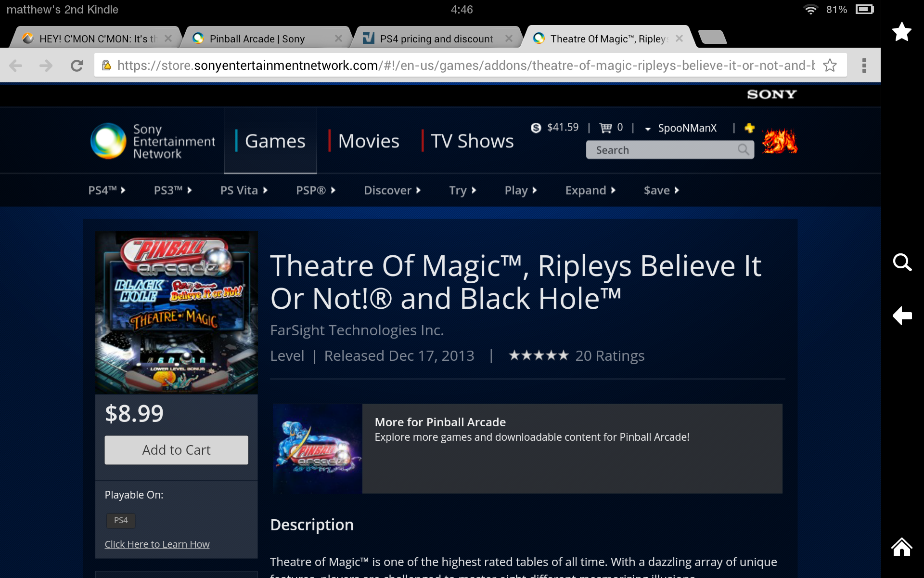Go to Kindle home screen icon
Viewport: 924px width, 578px height.
901,547
